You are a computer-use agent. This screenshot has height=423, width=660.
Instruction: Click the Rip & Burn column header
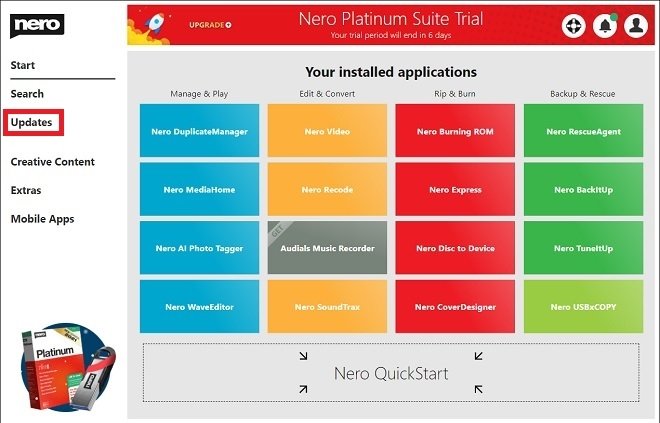(x=455, y=94)
